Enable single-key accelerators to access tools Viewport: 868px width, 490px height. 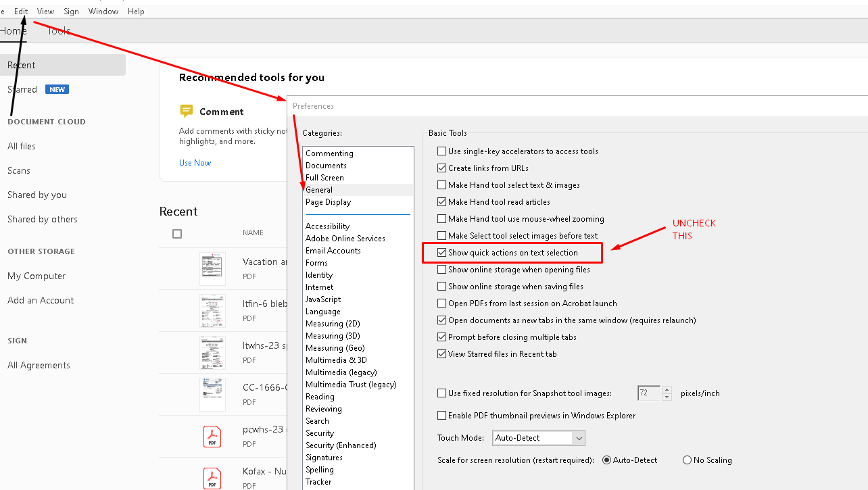(x=442, y=151)
